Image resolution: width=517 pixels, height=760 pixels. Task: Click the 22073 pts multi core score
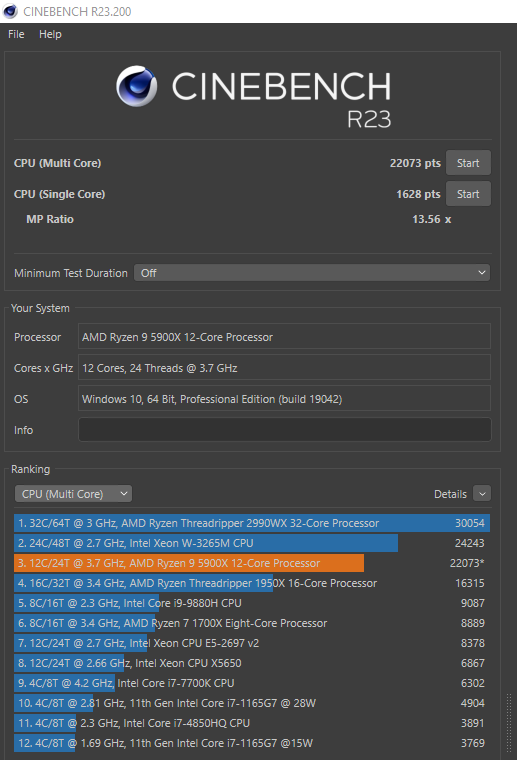coord(415,163)
